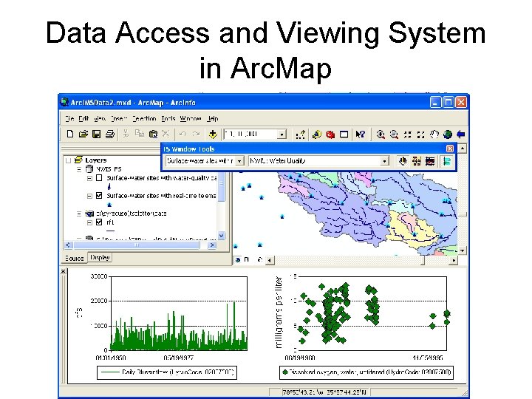Close the IS Window Tools floating toolbar
The image size is (532, 399).
pos(450,149)
